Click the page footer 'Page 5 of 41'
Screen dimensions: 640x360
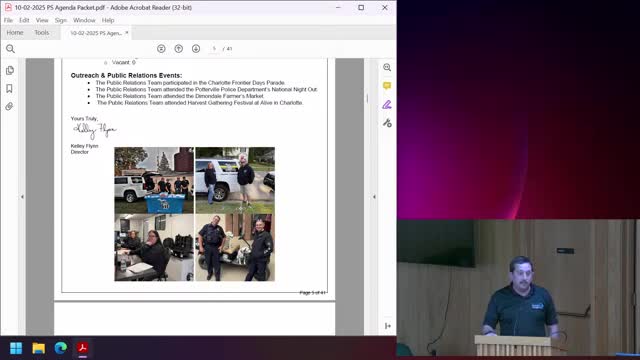point(312,293)
